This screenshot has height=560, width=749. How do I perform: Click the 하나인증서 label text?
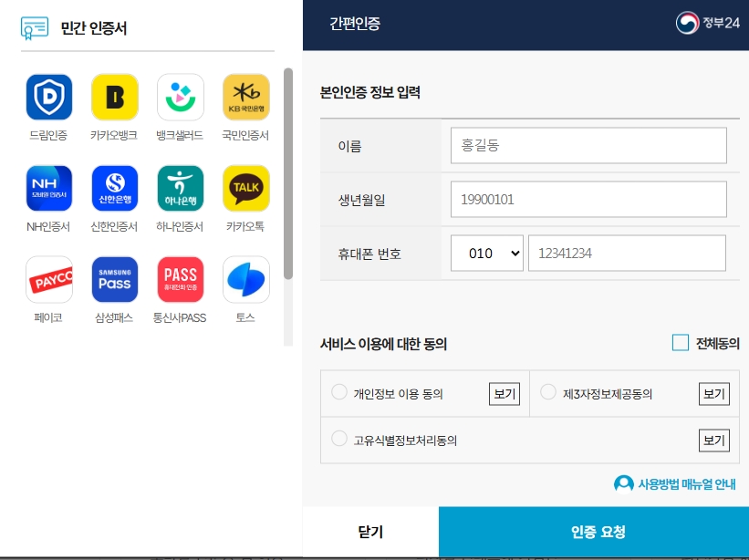point(180,227)
